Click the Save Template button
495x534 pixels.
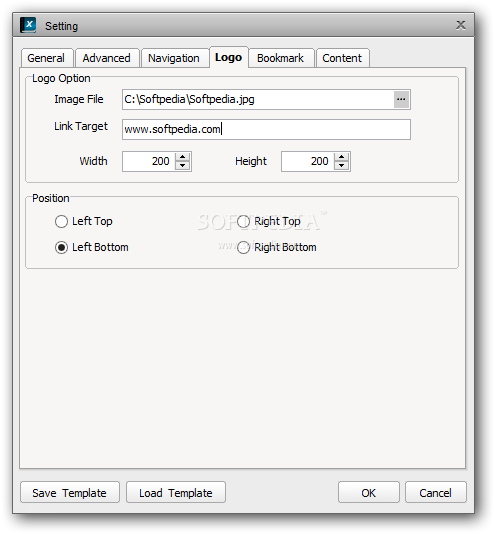(70, 492)
